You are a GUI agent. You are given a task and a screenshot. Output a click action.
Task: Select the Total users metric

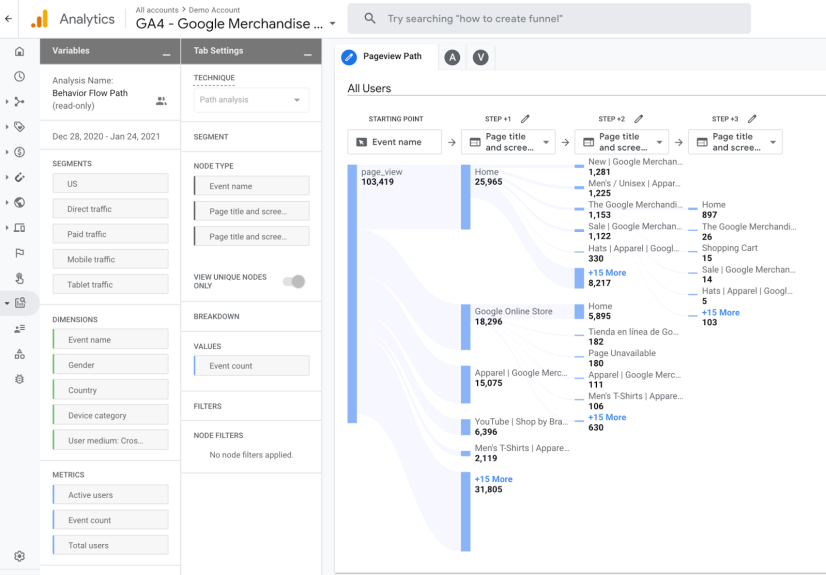[111, 546]
